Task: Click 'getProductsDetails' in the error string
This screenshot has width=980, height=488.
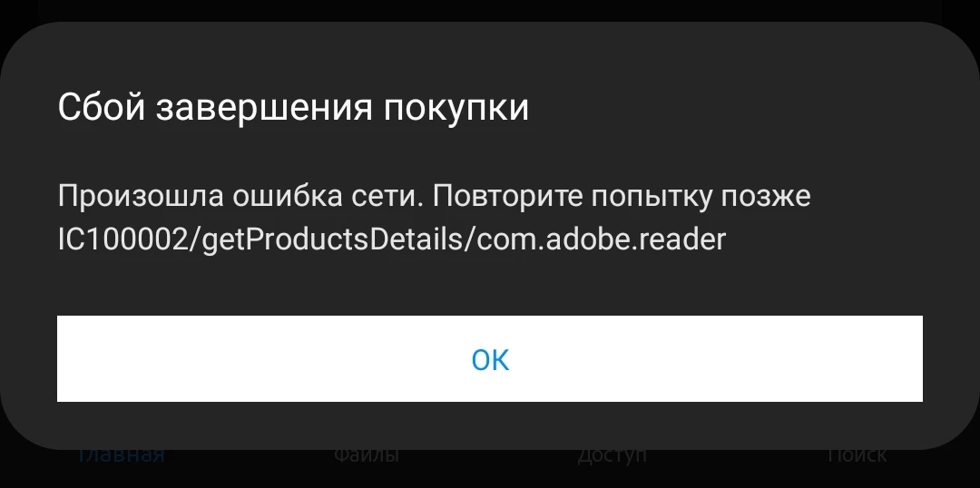Action: click(334, 239)
